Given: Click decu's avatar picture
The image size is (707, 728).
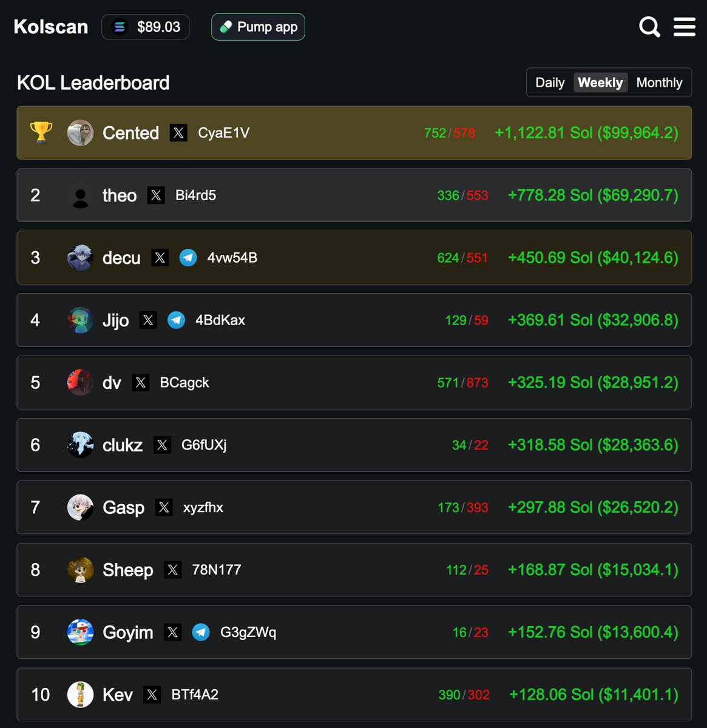Looking at the screenshot, I should pyautogui.click(x=80, y=258).
